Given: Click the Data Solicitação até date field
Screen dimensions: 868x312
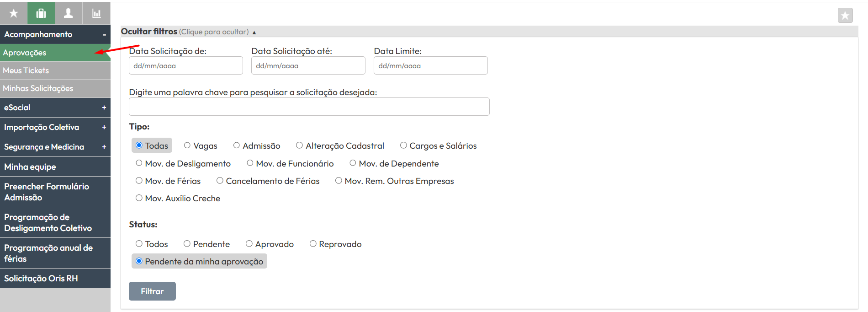Looking at the screenshot, I should (x=308, y=65).
